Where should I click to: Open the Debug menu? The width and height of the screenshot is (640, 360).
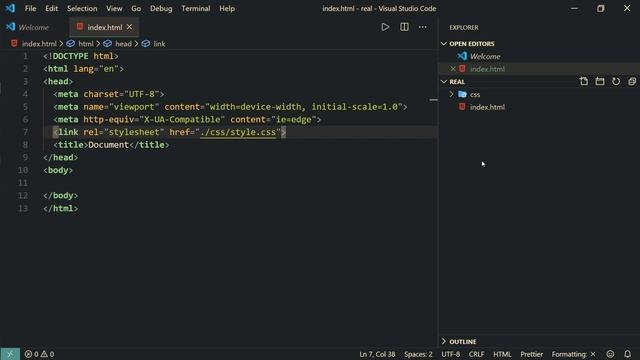pyautogui.click(x=161, y=8)
